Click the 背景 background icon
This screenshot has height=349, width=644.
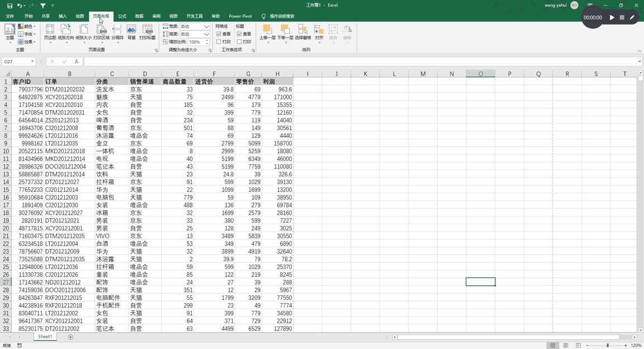[131, 34]
